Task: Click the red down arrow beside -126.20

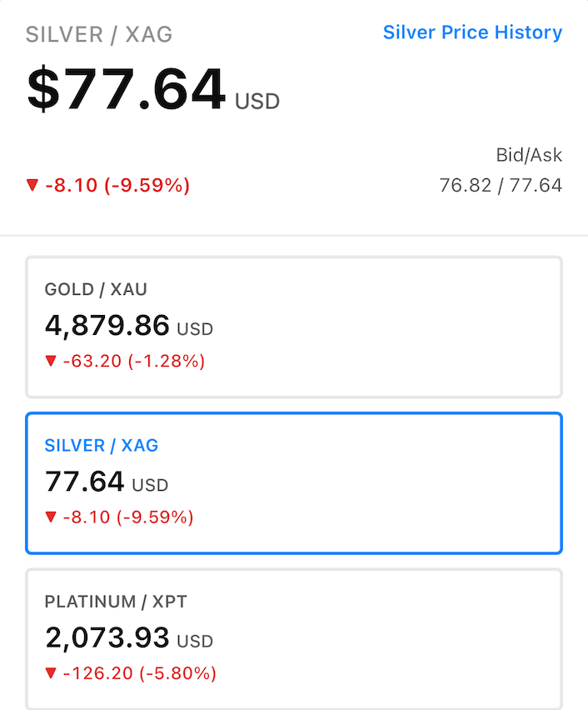Action: tap(51, 672)
